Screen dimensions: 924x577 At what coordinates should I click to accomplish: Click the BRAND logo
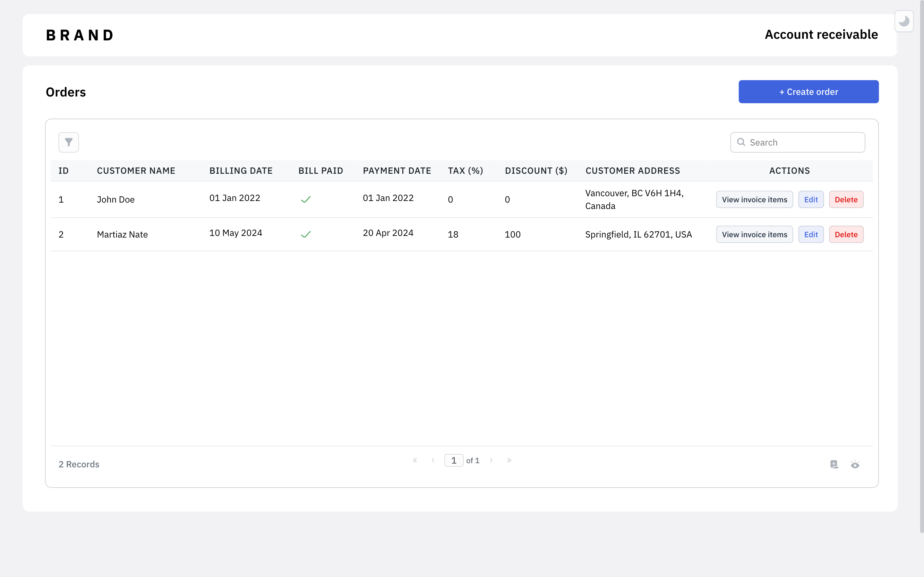coord(80,35)
